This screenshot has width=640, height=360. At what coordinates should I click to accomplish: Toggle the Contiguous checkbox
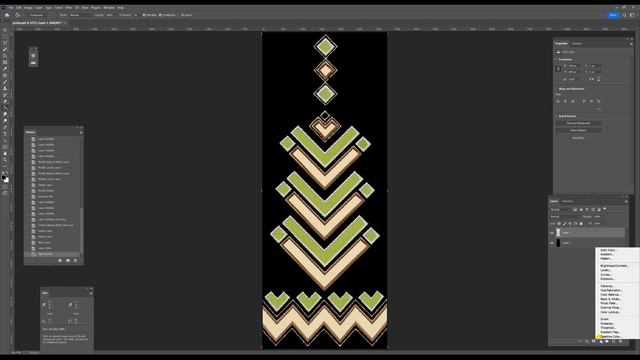(x=160, y=15)
